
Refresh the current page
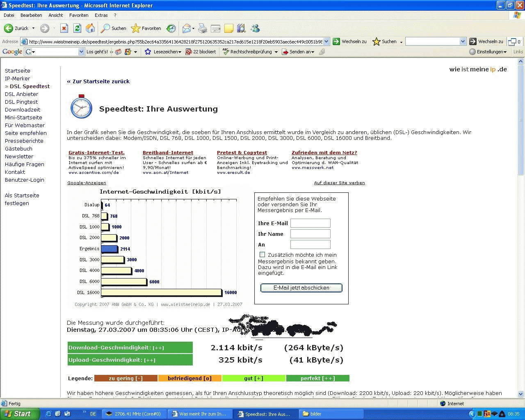pos(77,28)
